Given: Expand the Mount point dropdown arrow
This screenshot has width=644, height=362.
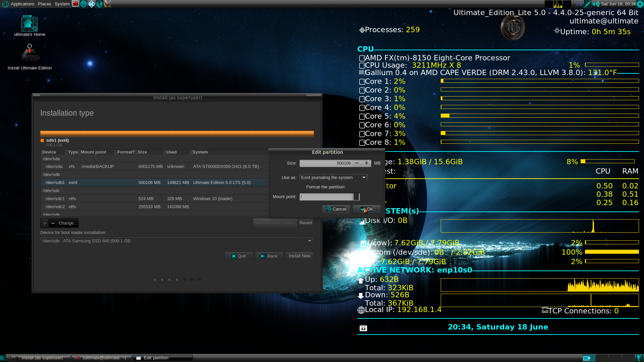Looking at the screenshot, I should pos(356,197).
